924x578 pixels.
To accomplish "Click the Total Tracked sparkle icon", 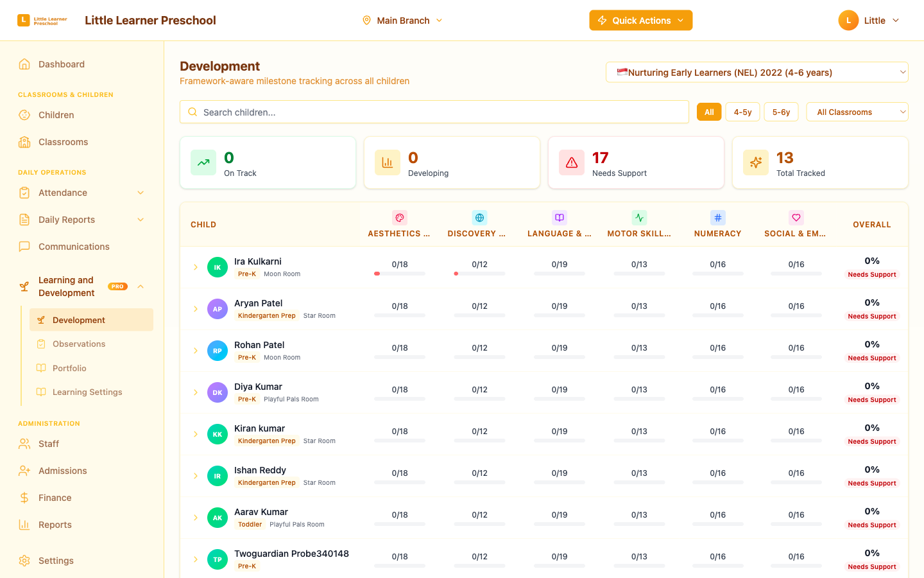I will (756, 163).
